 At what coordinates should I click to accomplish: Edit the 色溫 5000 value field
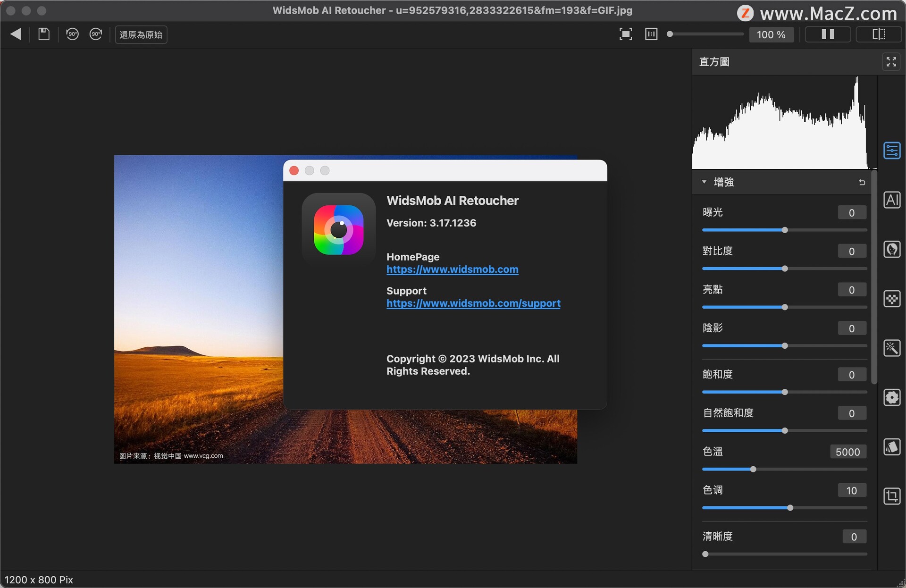click(848, 452)
